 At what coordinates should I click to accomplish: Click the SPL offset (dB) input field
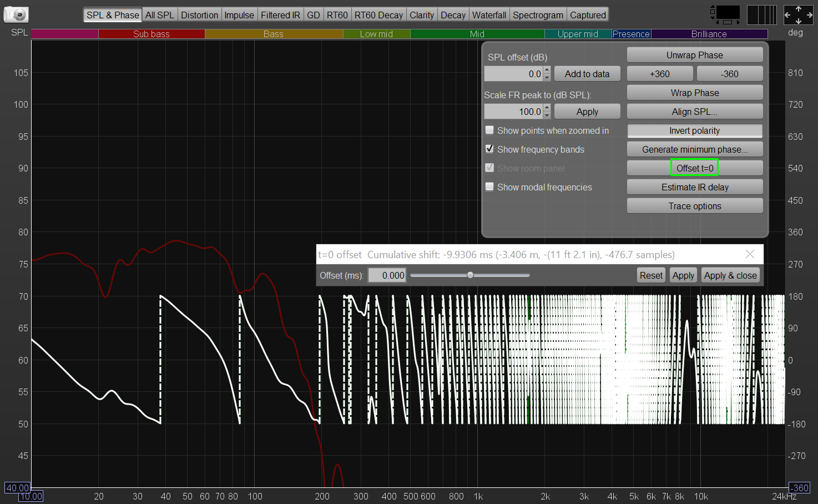[514, 74]
